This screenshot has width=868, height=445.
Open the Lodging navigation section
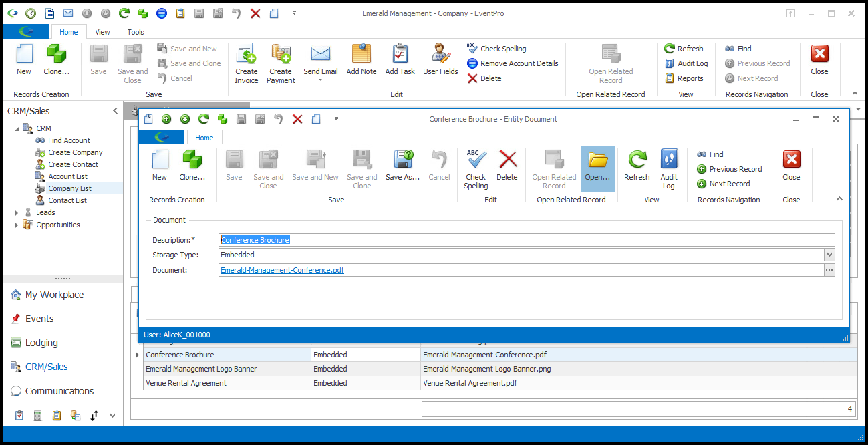click(41, 343)
